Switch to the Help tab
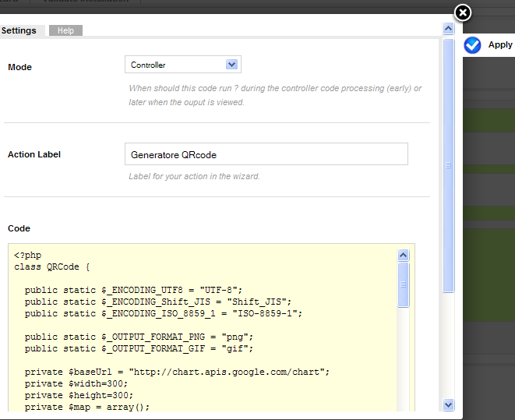The image size is (515, 420). pos(65,30)
